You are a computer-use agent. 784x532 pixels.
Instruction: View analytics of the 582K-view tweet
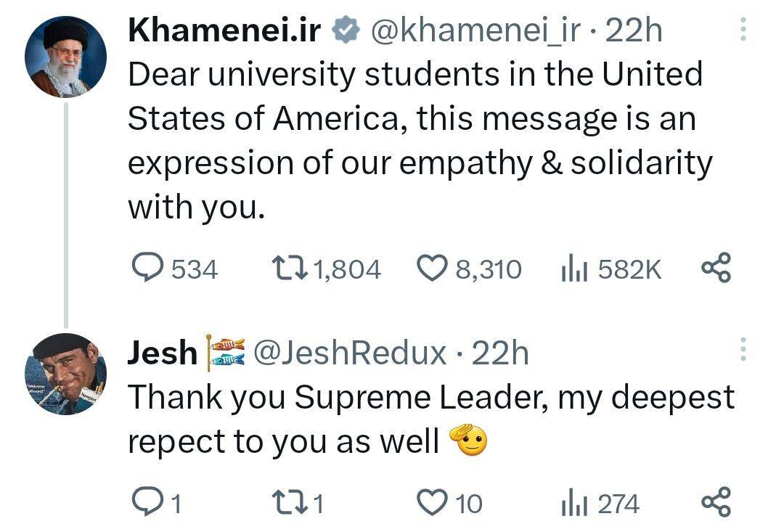pyautogui.click(x=572, y=269)
